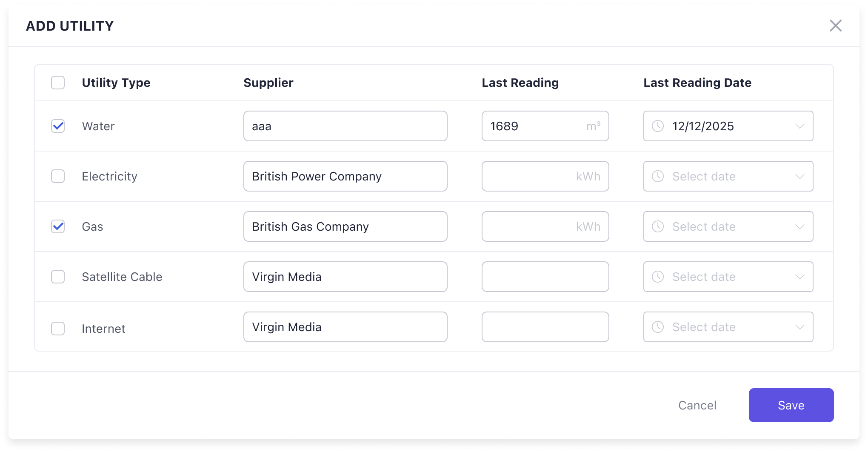This screenshot has width=868, height=452.
Task: Click the clock icon in Internet date field
Action: 658,327
